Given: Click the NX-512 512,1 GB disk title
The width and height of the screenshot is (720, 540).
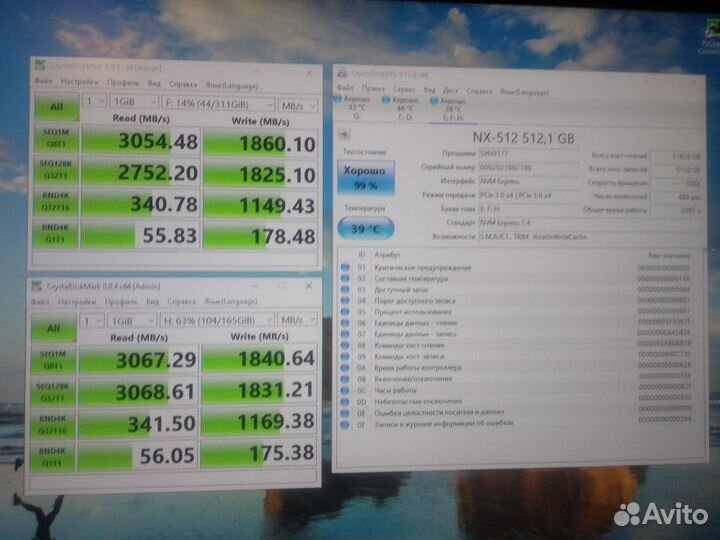Looking at the screenshot, I should pos(523,138).
